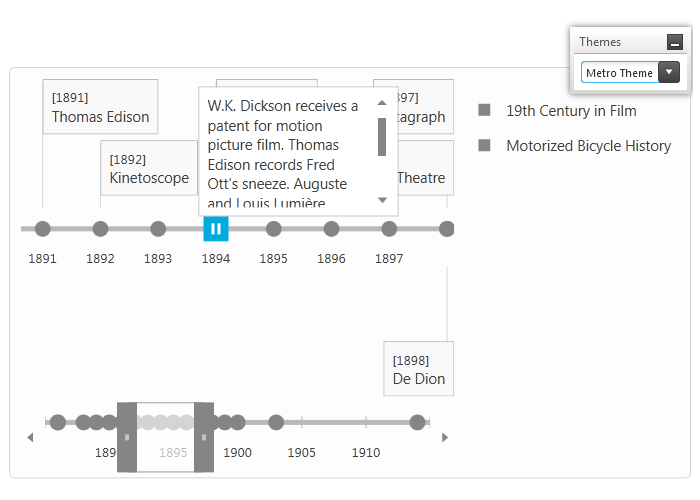Select the 1896 timeline event marker

click(331, 229)
